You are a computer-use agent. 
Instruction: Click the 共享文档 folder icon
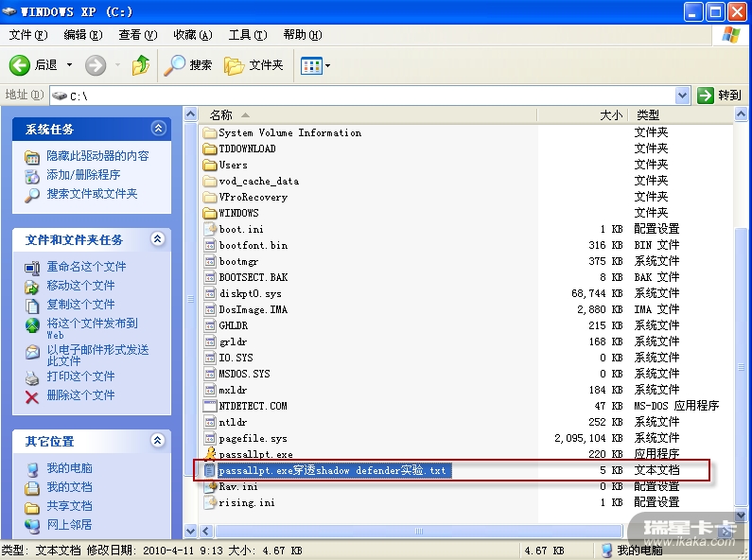tap(32, 507)
